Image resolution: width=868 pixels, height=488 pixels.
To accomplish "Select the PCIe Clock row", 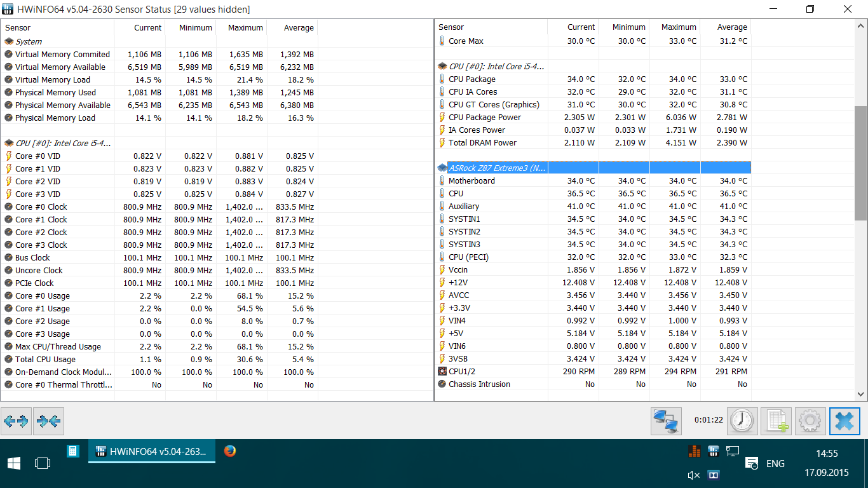I will [x=159, y=283].
